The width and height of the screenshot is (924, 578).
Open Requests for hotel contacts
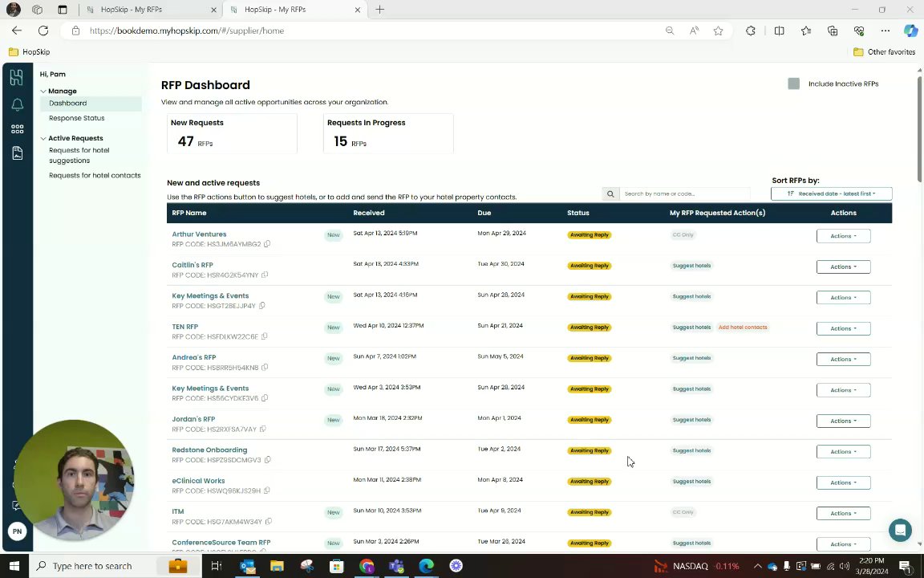[95, 175]
